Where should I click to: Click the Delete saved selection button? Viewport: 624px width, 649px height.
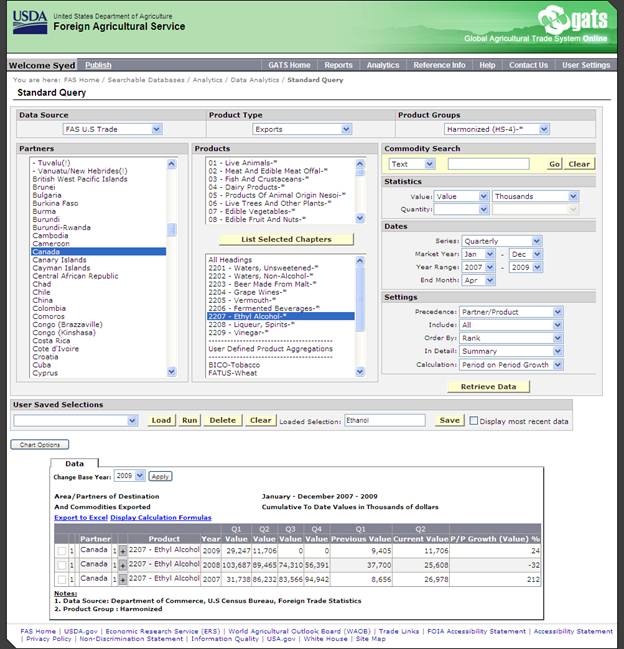[223, 420]
